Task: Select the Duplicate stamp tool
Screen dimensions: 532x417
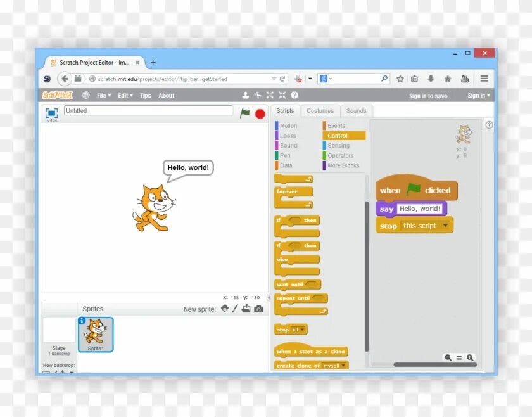Action: click(245, 96)
